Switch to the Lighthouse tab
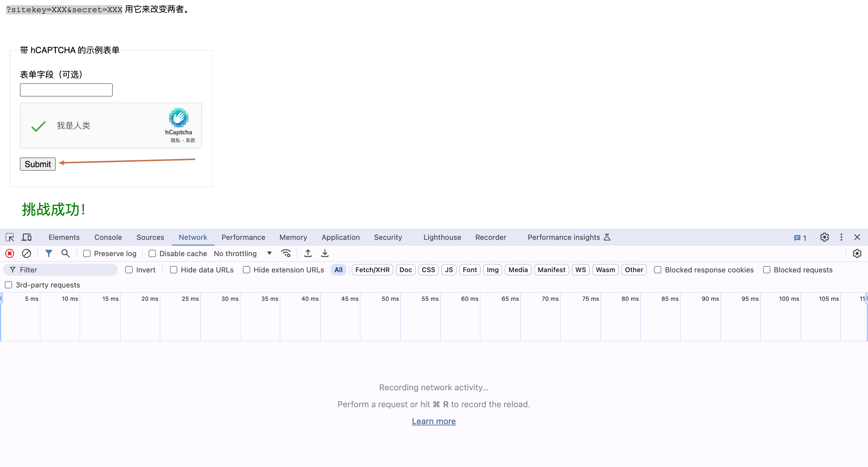 tap(442, 237)
